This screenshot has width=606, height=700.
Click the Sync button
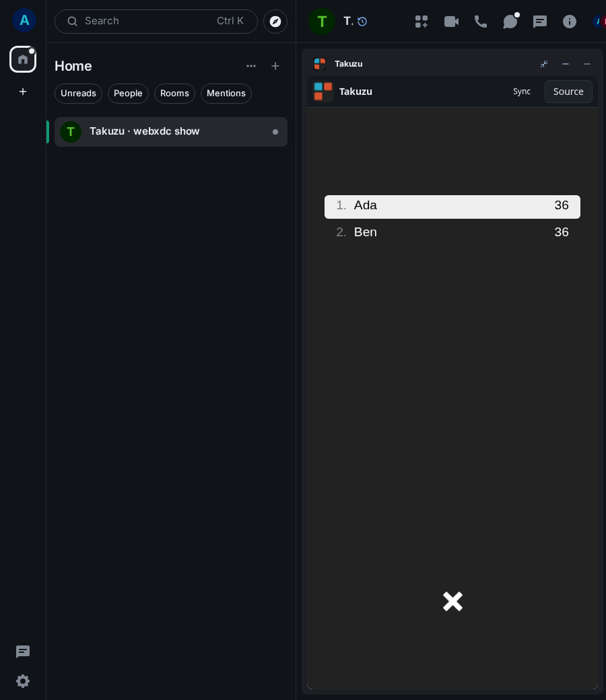tap(522, 92)
